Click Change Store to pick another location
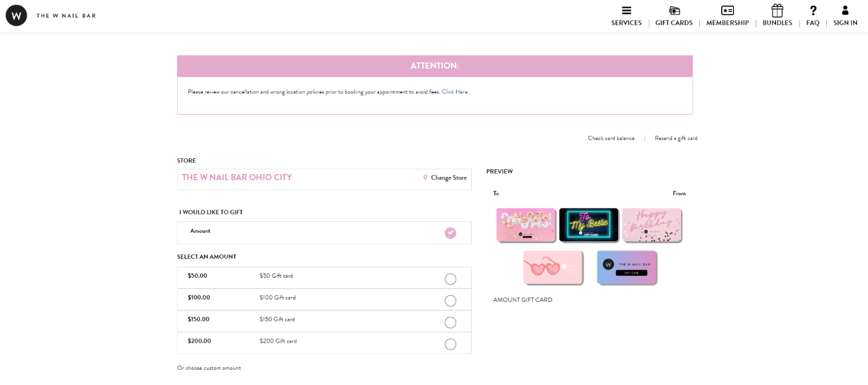The width and height of the screenshot is (868, 385). (x=449, y=177)
